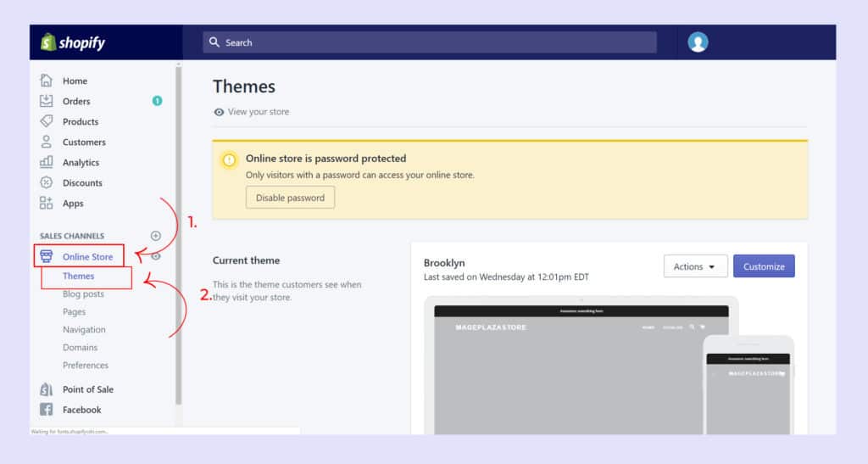Click the Online Store storefront icon

tap(47, 256)
